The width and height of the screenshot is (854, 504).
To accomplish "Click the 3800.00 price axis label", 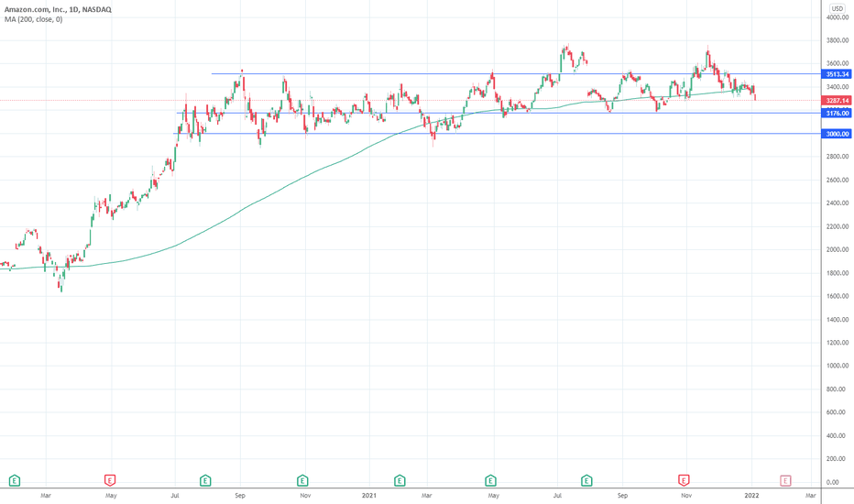I will click(838, 40).
